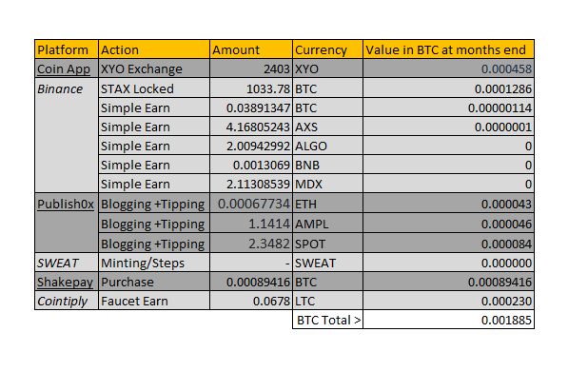Screen dimensions: 588x391
Task: Select the AMPL currency cell
Action: 327,224
